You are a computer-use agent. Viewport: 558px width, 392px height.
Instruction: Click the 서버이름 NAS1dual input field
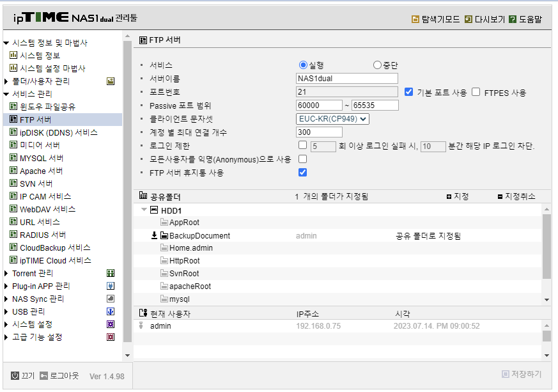(x=347, y=78)
